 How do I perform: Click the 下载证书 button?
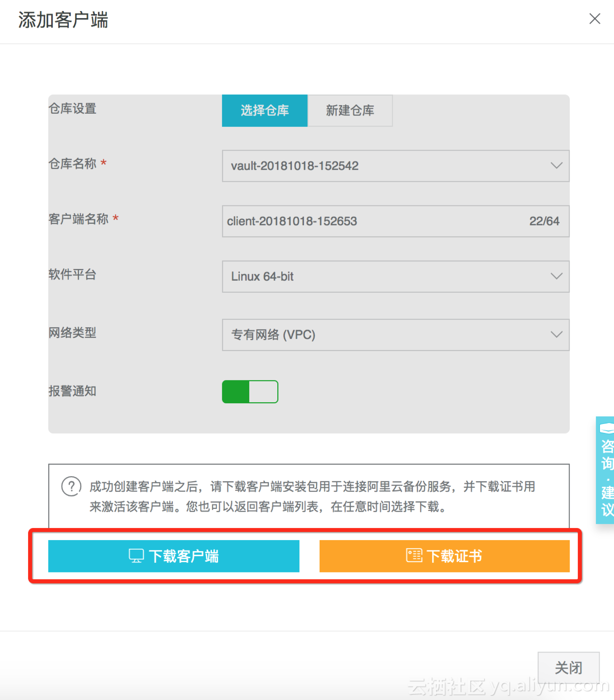(444, 556)
